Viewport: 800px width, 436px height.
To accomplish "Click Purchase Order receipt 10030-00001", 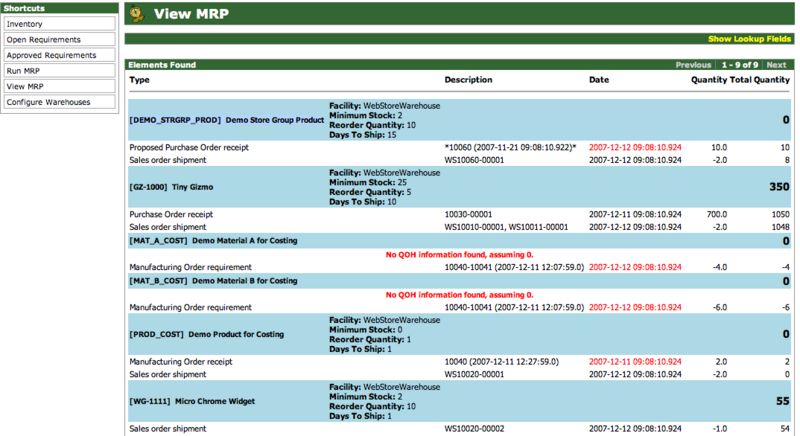I will [468, 214].
